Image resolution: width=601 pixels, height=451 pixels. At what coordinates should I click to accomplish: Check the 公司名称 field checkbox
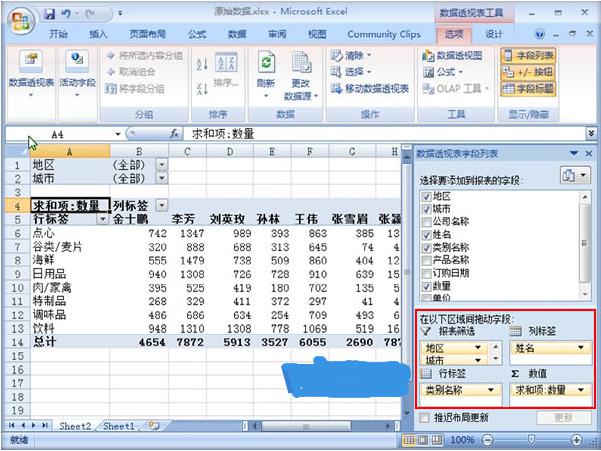(x=426, y=222)
